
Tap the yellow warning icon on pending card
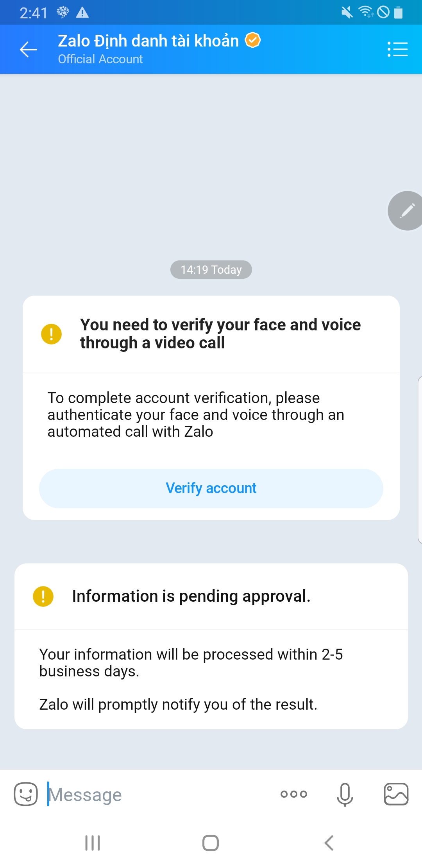click(43, 596)
